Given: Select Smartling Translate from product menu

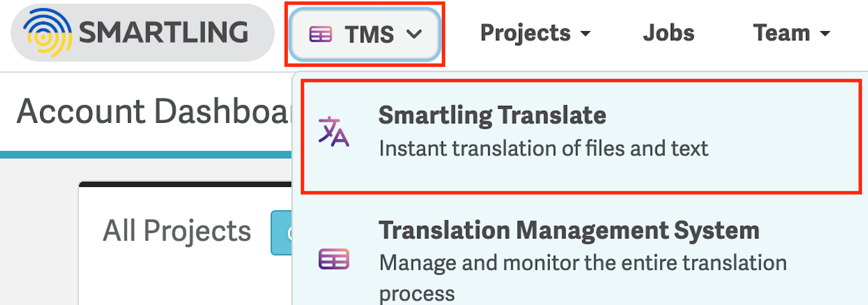Looking at the screenshot, I should (581, 137).
